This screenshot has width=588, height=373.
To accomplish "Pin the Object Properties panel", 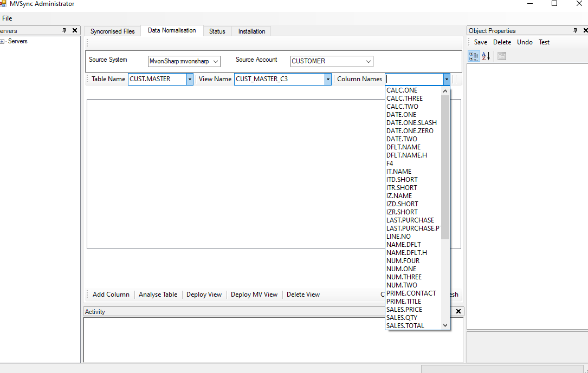I will pyautogui.click(x=575, y=31).
